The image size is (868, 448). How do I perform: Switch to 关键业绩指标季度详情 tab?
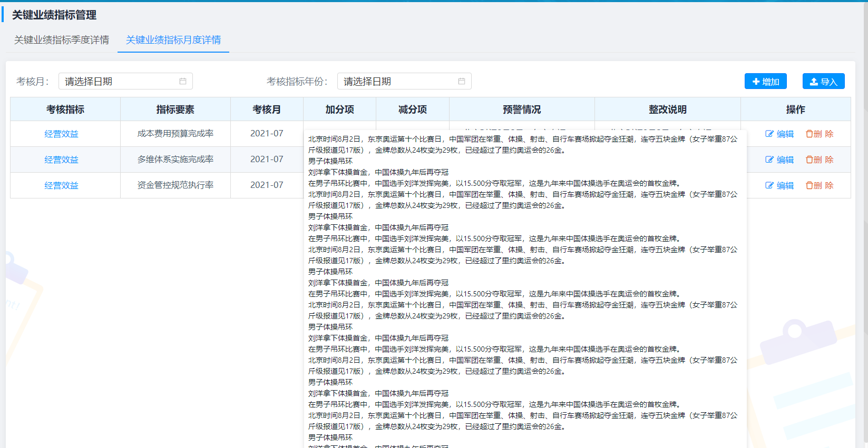coord(62,40)
